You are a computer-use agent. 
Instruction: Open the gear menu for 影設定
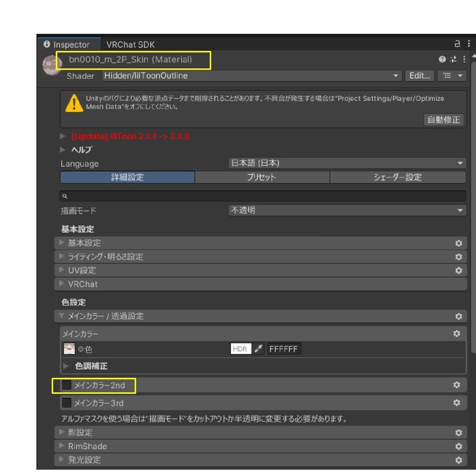pos(459,432)
